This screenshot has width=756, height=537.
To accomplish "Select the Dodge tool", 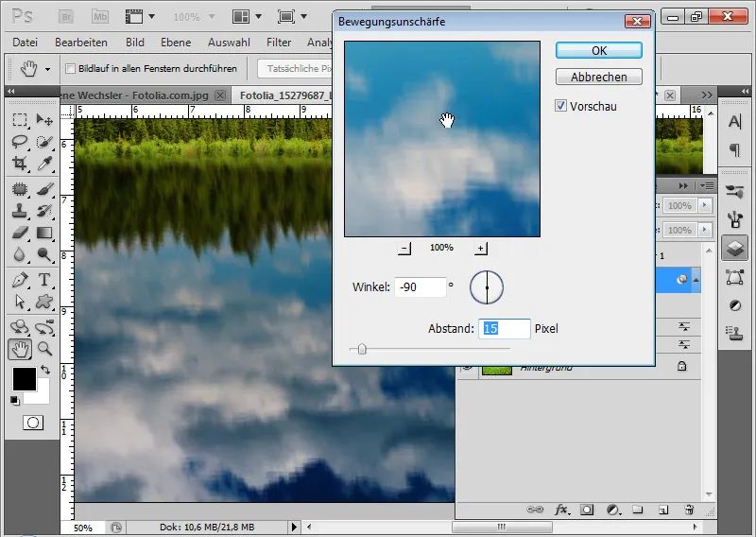I will click(x=44, y=254).
